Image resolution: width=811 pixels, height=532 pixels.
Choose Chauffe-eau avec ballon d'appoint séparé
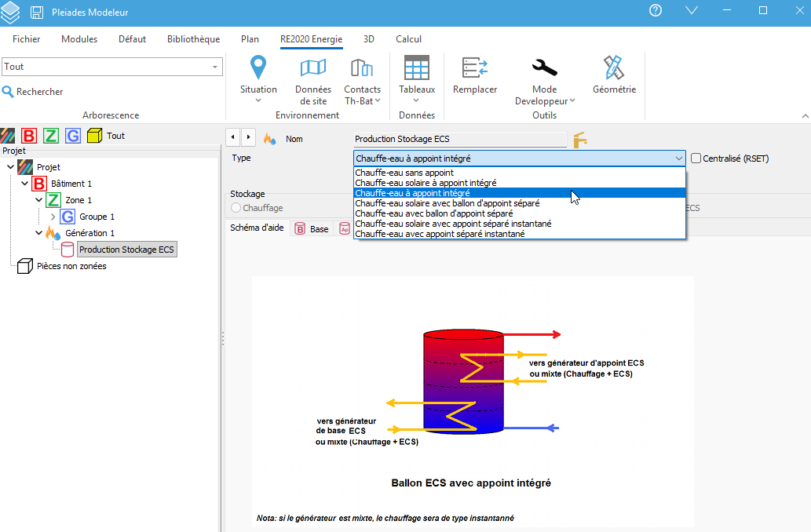coord(519,213)
